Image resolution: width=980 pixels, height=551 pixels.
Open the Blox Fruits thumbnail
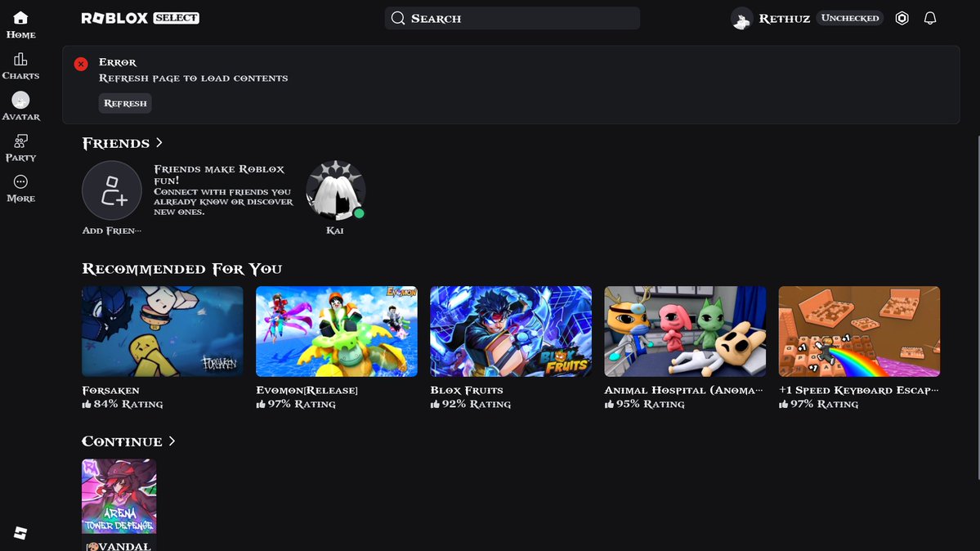click(511, 331)
